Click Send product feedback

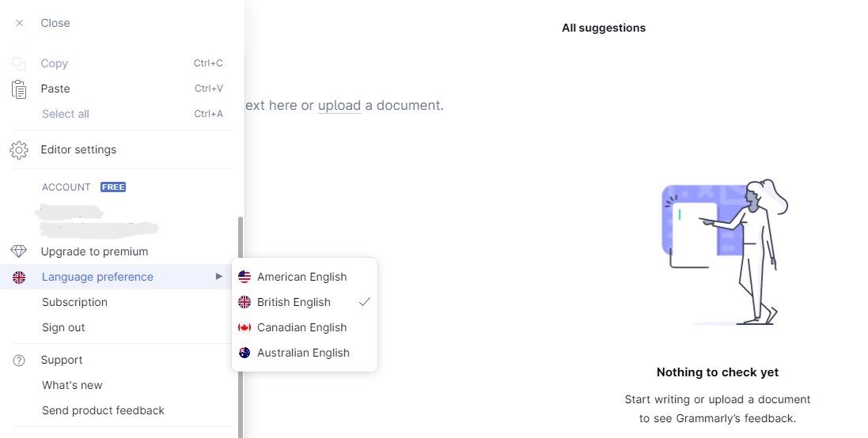(x=103, y=410)
